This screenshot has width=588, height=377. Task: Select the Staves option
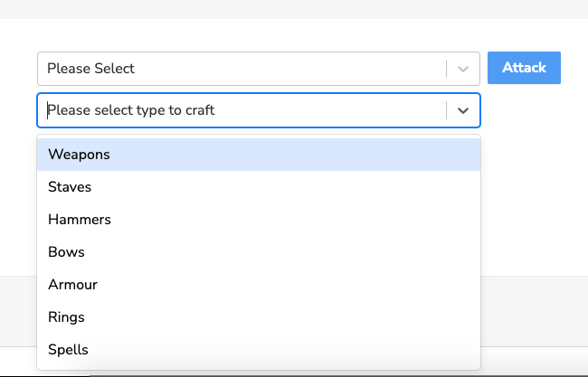point(259,187)
